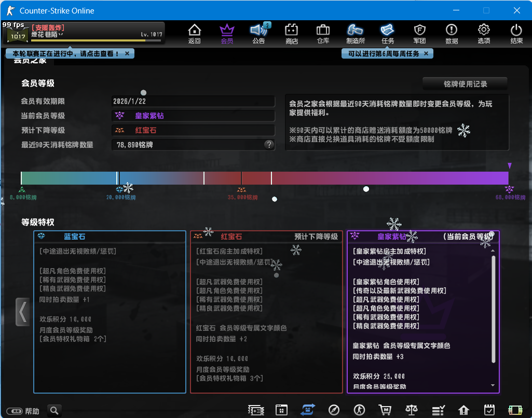Viewport: 532px width, 418px height.
Task: Open the 军团 clan icon
Action: 419,34
